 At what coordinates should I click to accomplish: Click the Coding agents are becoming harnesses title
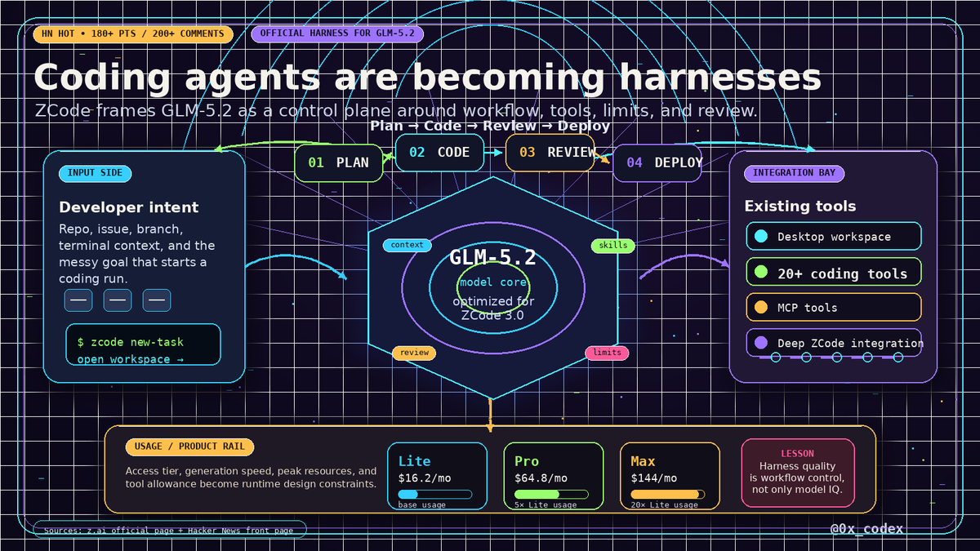(x=427, y=77)
